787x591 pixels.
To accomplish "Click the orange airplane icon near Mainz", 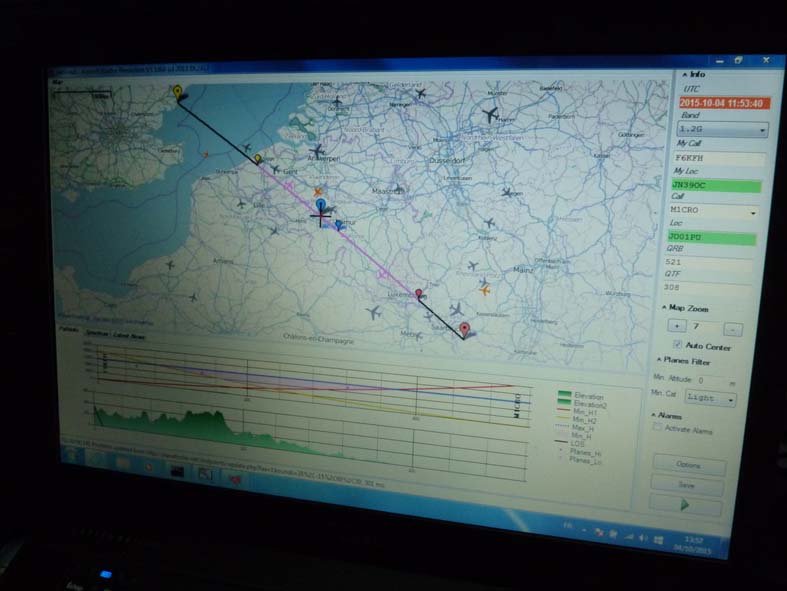I will point(485,290).
